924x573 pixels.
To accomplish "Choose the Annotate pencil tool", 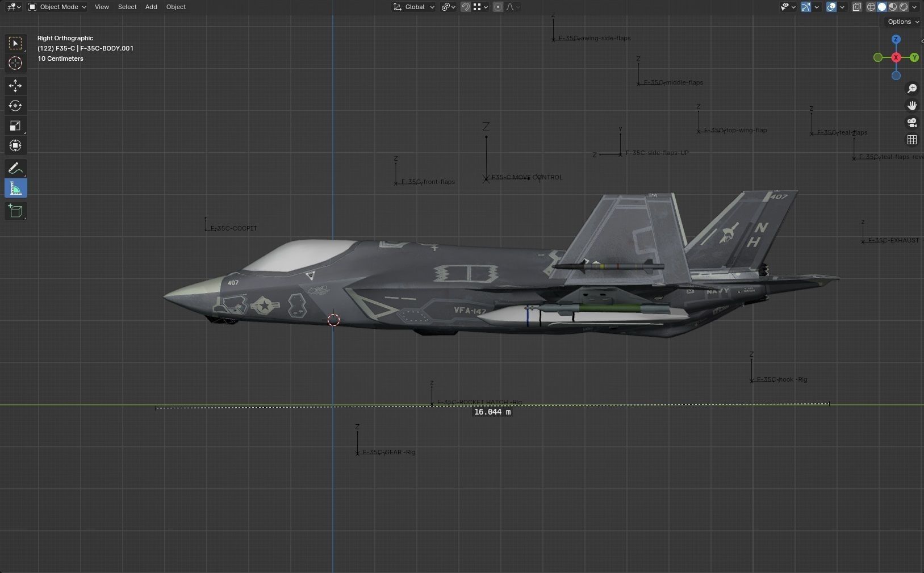I will tap(15, 168).
